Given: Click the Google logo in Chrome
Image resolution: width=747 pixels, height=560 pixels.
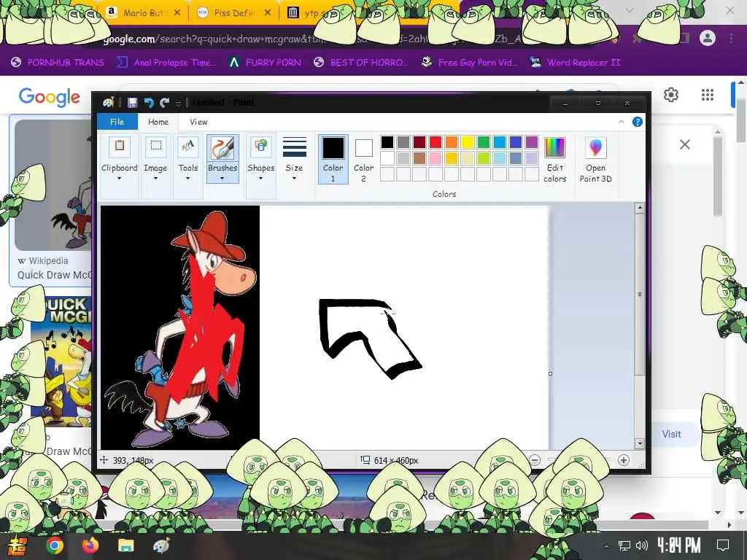Looking at the screenshot, I should click(x=49, y=97).
